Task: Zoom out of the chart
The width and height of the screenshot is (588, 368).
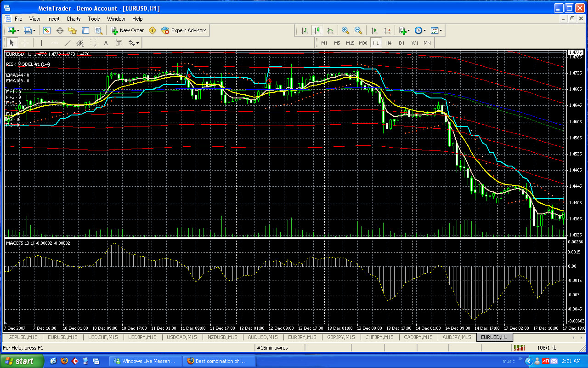Action: pyautogui.click(x=358, y=30)
